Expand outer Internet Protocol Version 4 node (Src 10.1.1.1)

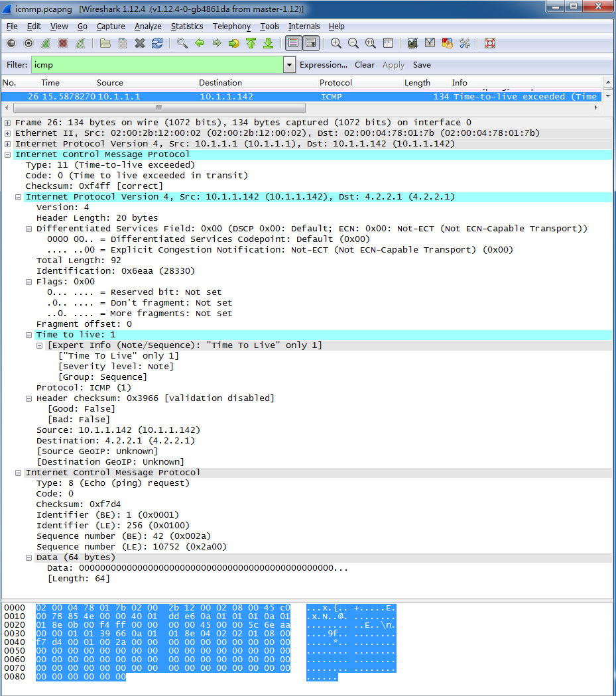(x=7, y=144)
